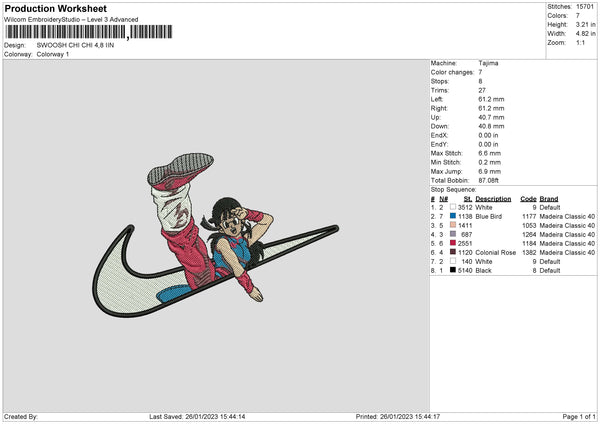This screenshot has height=424, width=600.
Task: Click the Down value 40.8 mm
Action: pos(491,126)
